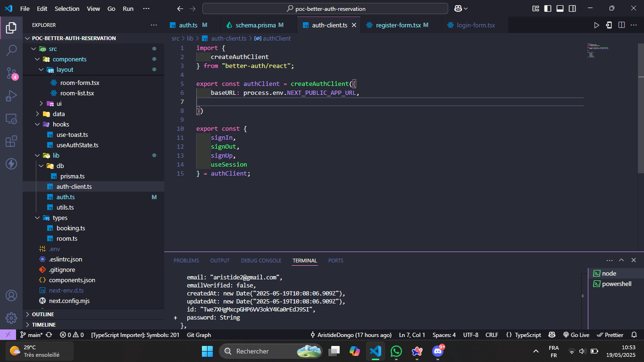
Task: Click the Run play icon in editor toolbar
Action: [x=596, y=25]
